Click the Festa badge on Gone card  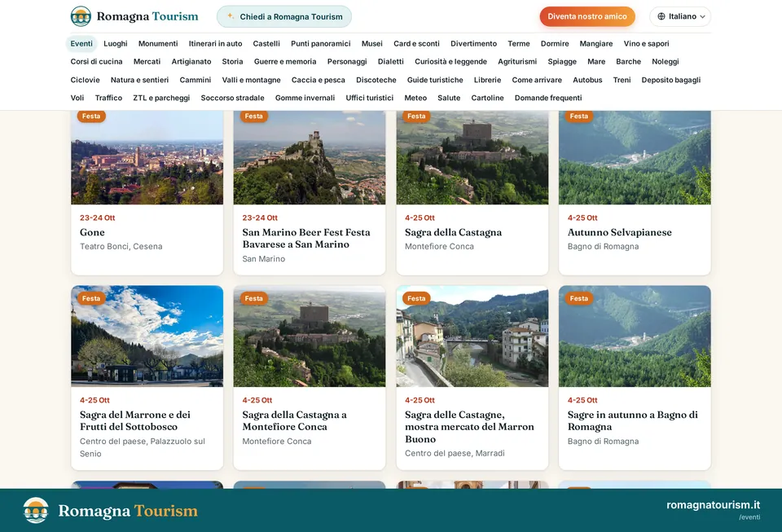point(90,117)
